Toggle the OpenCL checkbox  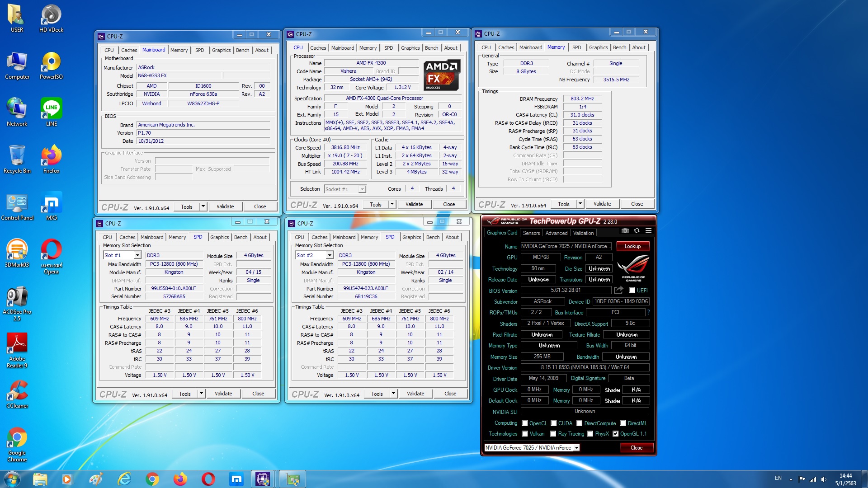(524, 423)
